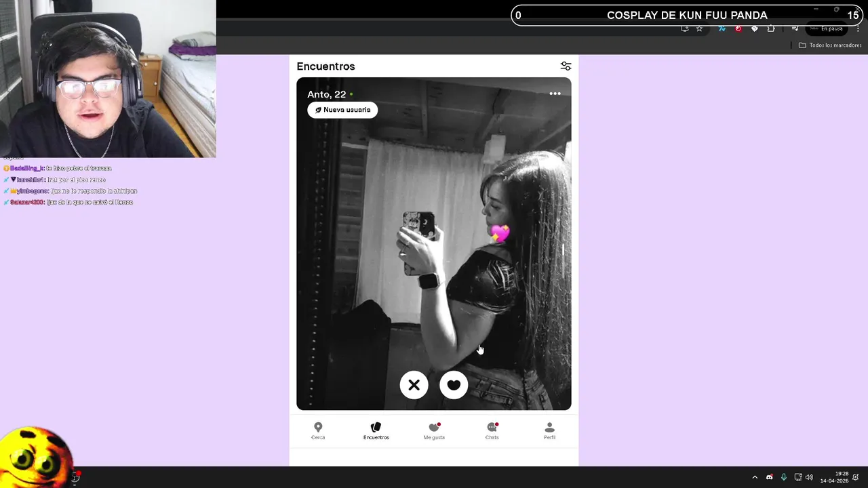This screenshot has width=868, height=488.
Task: Open the Me gusta tab
Action: pyautogui.click(x=434, y=431)
